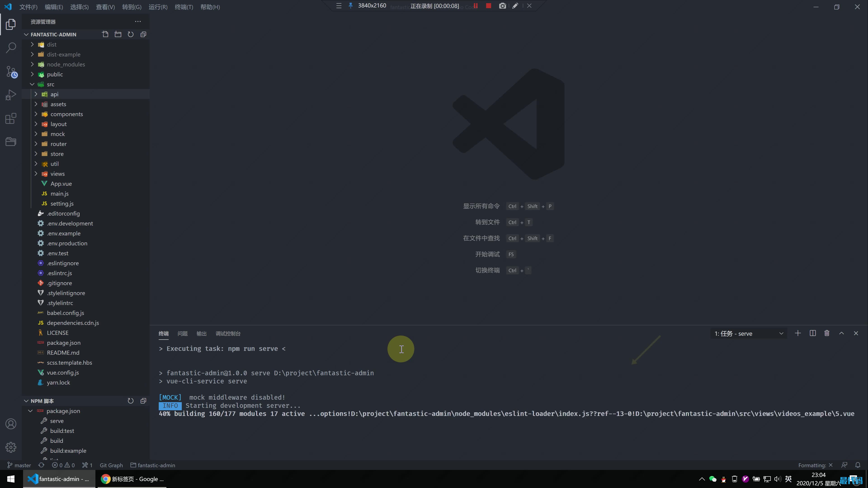Open the Source Control view icon
868x488 pixels.
[12, 72]
